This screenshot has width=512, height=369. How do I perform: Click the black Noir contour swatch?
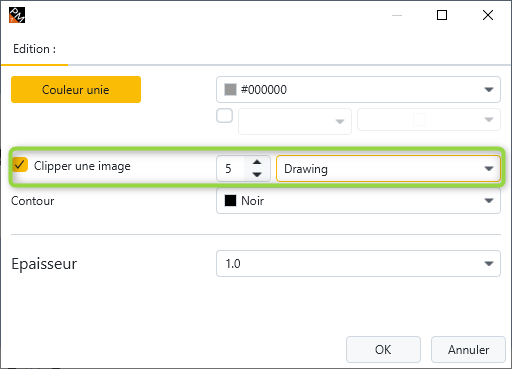pos(230,201)
